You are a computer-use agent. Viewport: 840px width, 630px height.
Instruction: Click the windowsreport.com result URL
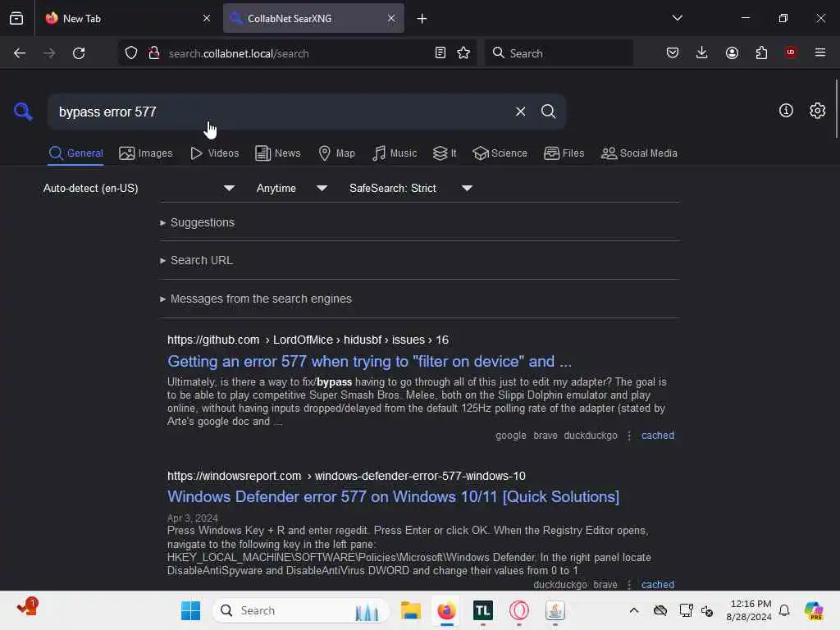346,476
